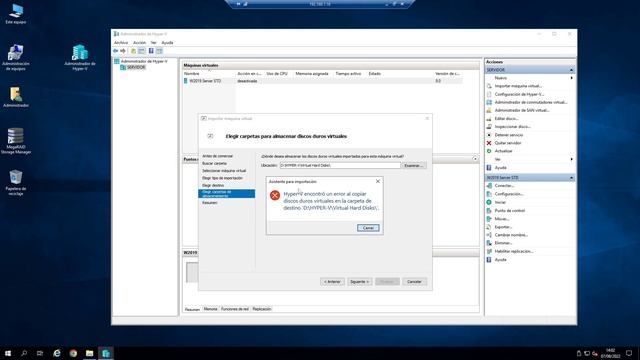Click the X on the Asistente para importación dialog
This screenshot has height=360, width=640.
tap(378, 181)
